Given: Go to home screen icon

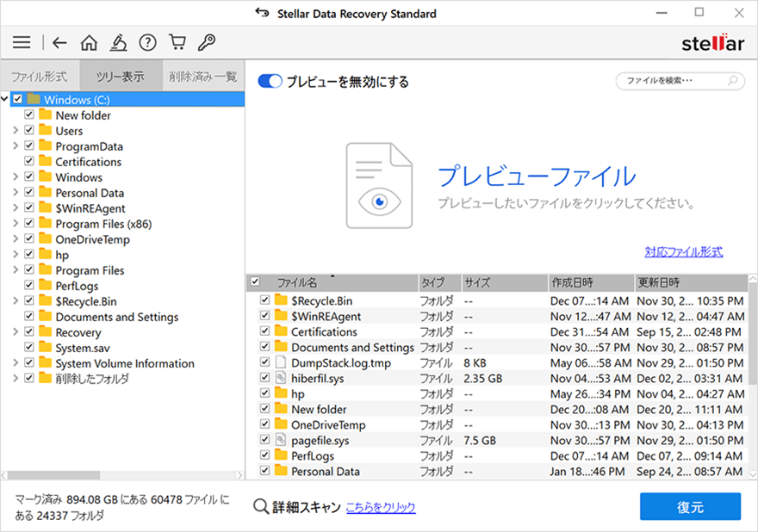Looking at the screenshot, I should coord(89,42).
